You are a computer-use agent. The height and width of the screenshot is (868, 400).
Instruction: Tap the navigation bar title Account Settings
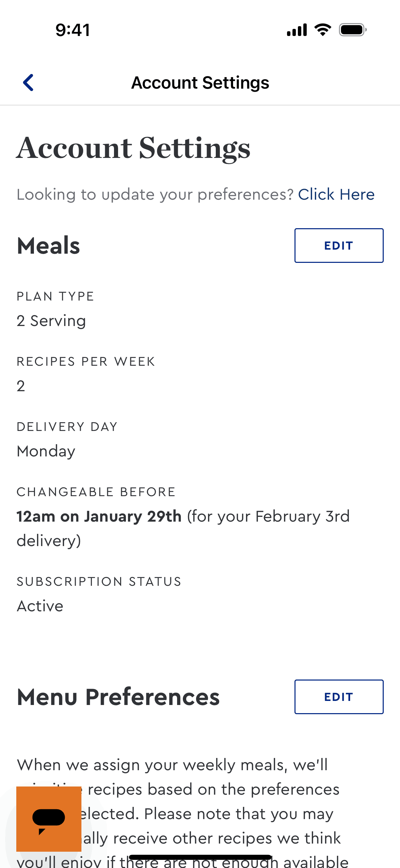200,83
